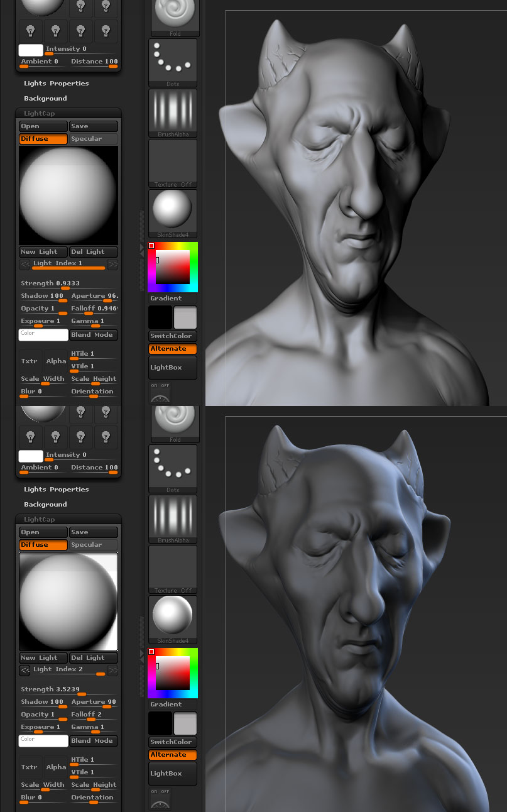Collapse LightCap header in upper screenshot

(x=68, y=114)
